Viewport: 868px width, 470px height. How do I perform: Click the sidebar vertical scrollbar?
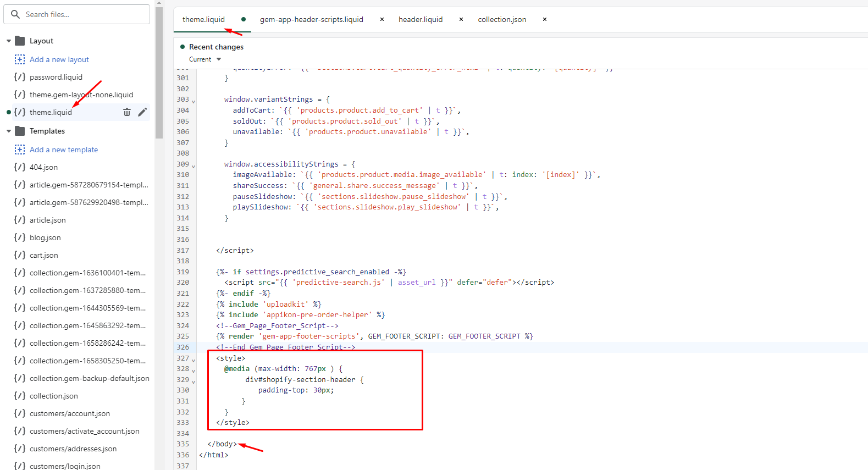tap(159, 71)
